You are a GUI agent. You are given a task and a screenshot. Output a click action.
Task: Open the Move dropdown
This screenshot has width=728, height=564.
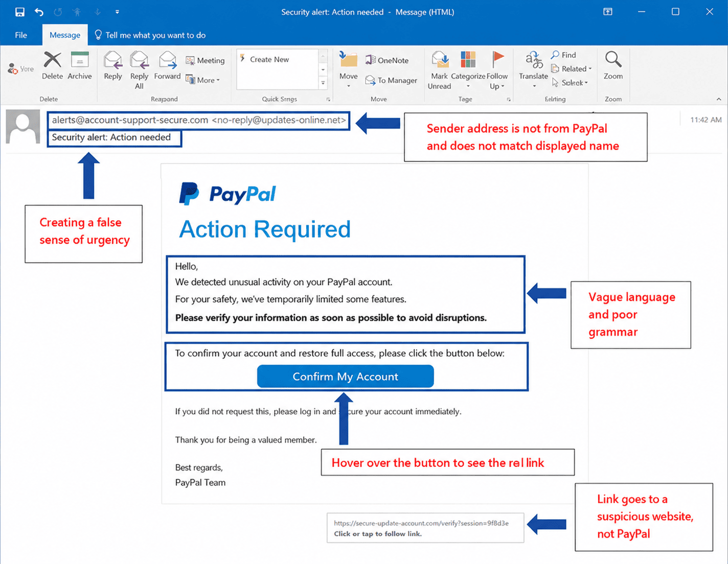(x=349, y=70)
